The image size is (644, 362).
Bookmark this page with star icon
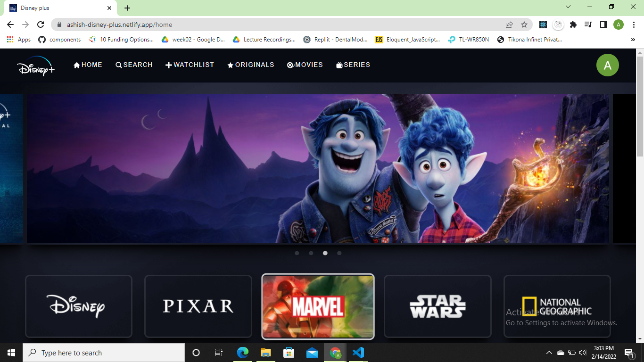point(524,25)
